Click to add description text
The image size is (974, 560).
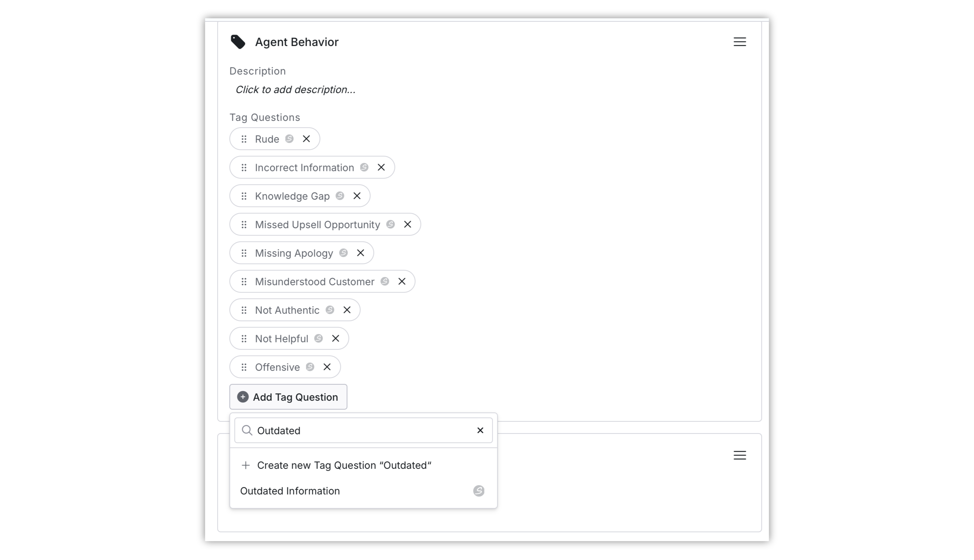[x=296, y=89]
